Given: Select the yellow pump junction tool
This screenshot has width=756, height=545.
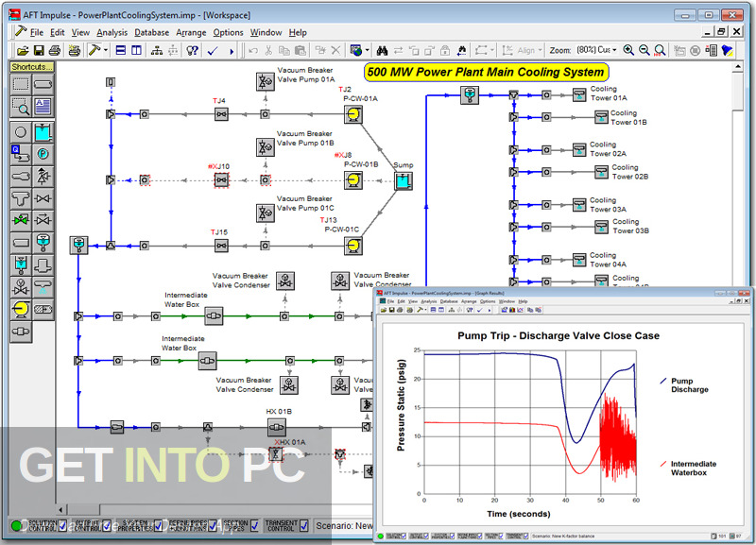Looking at the screenshot, I should click(21, 310).
